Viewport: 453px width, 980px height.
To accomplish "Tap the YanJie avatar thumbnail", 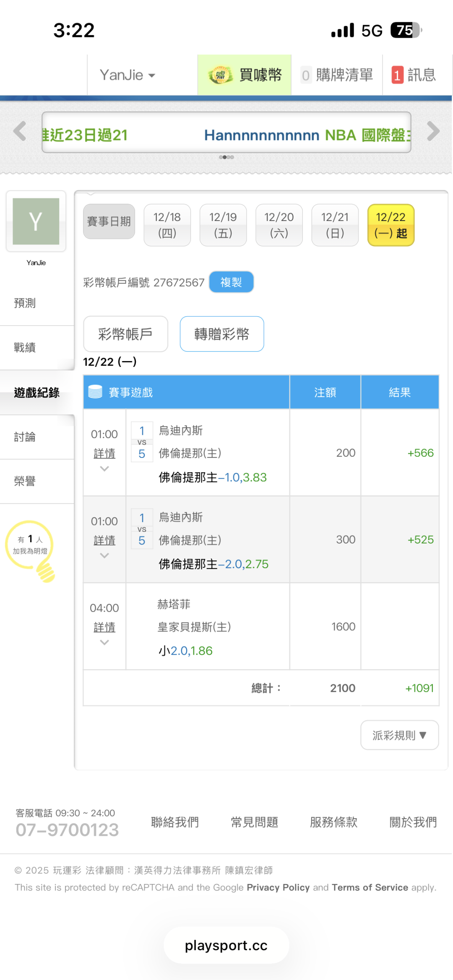I will pos(36,221).
